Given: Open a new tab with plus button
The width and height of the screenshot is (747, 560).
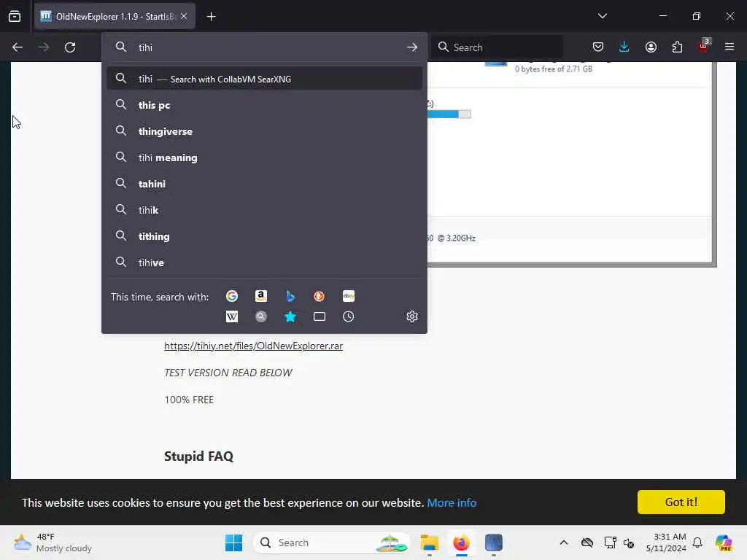Looking at the screenshot, I should (211, 17).
